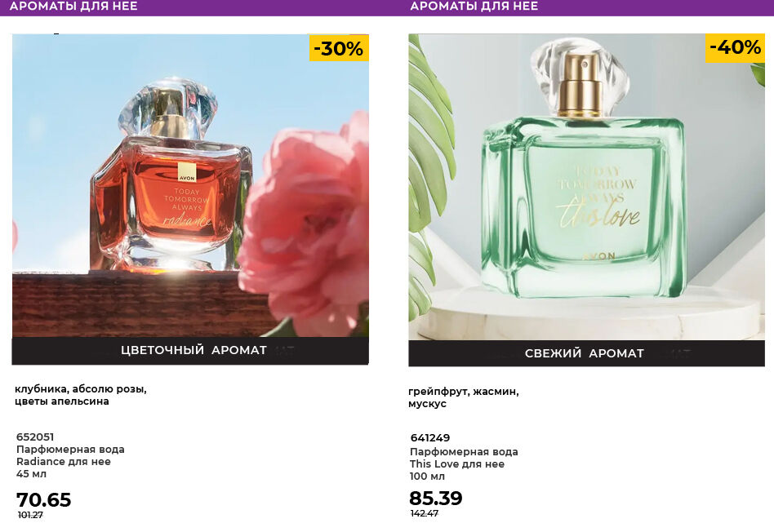This screenshot has height=532, width=774.
Task: Click product code 652051
Action: pyautogui.click(x=35, y=437)
